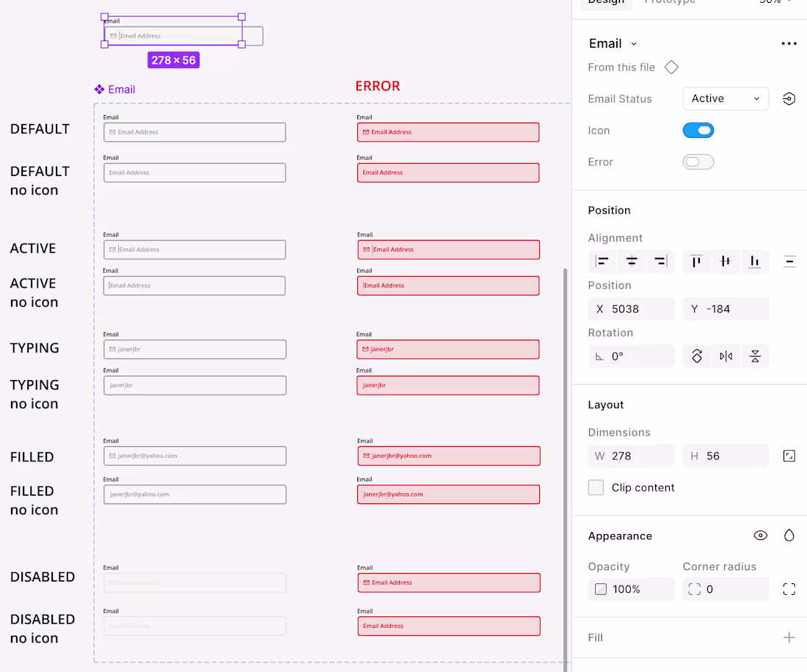807x672 pixels.
Task: Click the TYPING row label
Action: coord(34,348)
